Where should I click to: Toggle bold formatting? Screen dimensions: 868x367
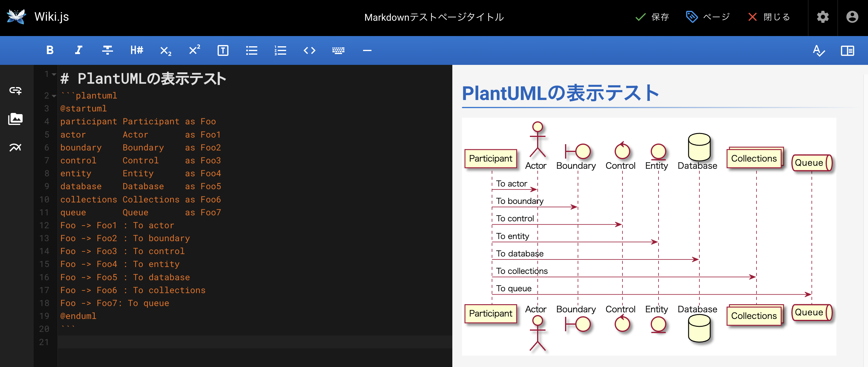(49, 50)
